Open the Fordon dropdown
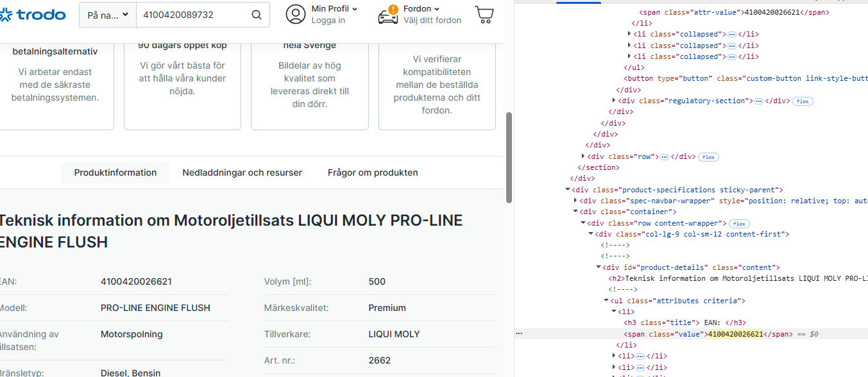This screenshot has height=377, width=868. pyautogui.click(x=421, y=8)
